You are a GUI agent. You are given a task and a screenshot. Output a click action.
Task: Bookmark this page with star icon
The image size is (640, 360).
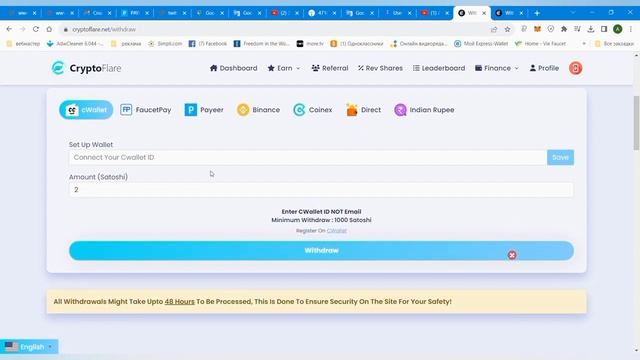point(507,29)
